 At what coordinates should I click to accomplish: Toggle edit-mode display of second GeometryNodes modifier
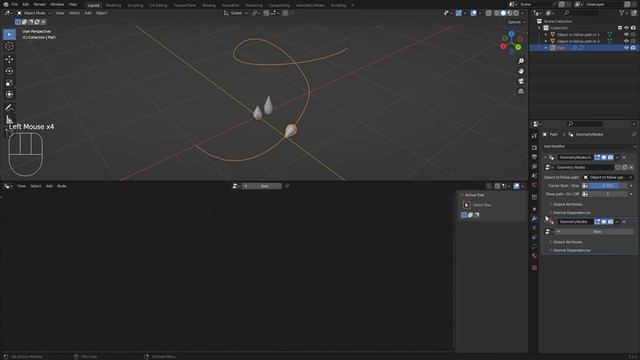pos(597,222)
